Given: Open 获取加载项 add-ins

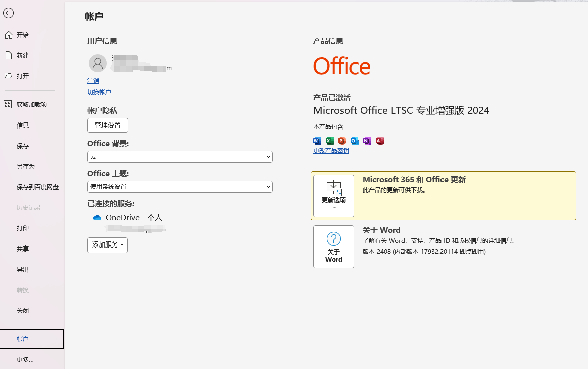Looking at the screenshot, I should (x=32, y=105).
